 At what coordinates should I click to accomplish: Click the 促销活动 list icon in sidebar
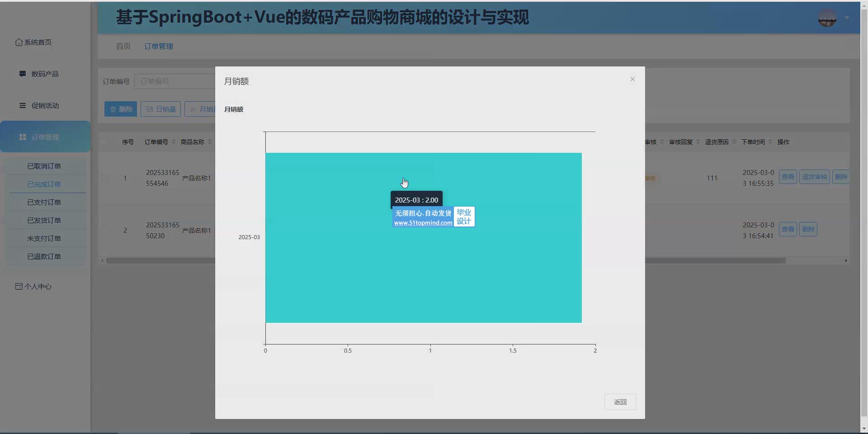point(23,105)
